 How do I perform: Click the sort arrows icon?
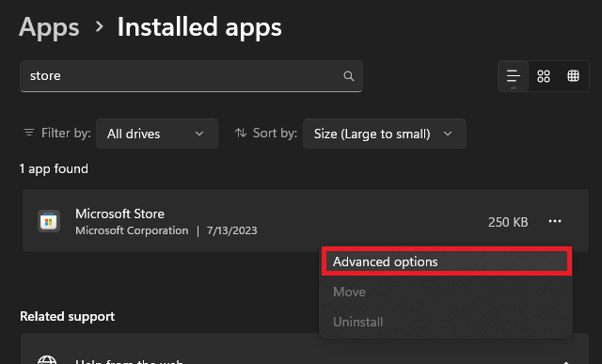241,133
